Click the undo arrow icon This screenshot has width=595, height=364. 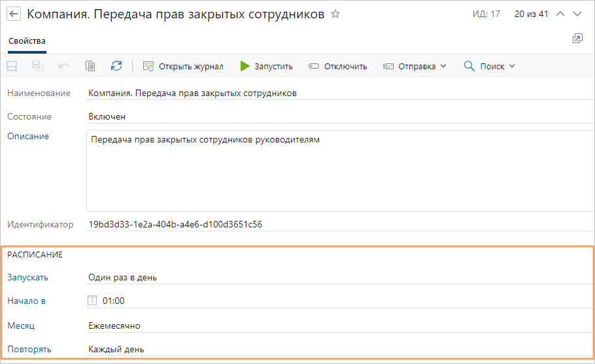click(x=64, y=66)
